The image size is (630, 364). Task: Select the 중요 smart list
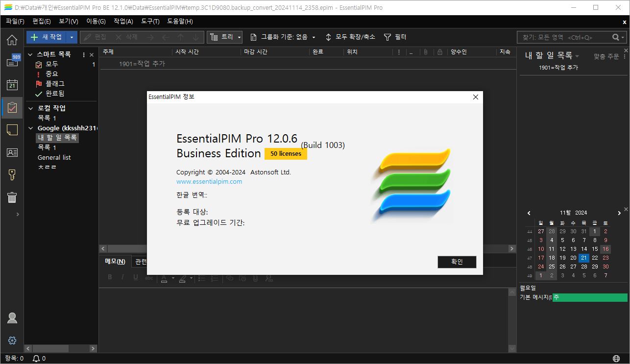[51, 74]
